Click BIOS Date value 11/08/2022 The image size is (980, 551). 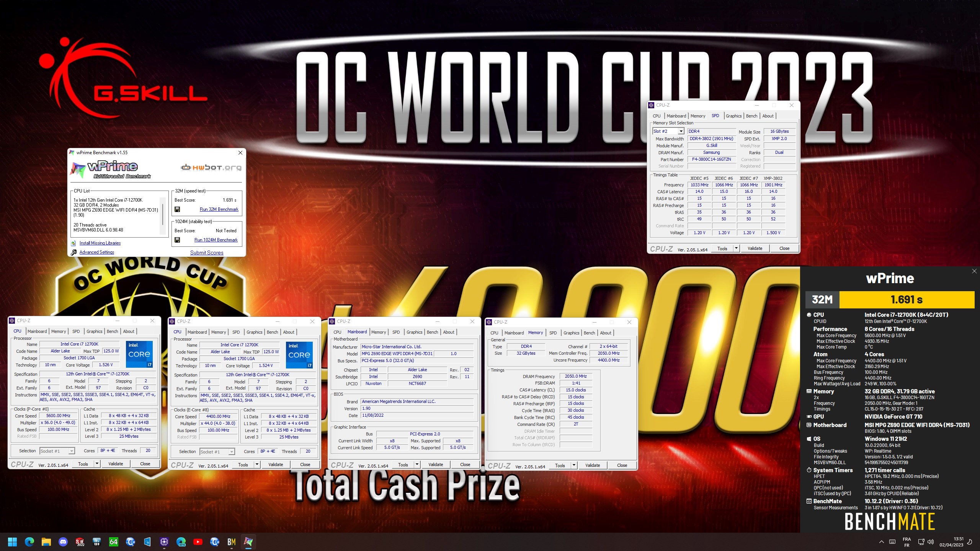coord(417,415)
